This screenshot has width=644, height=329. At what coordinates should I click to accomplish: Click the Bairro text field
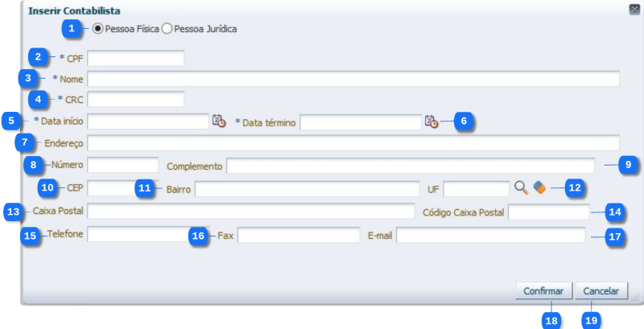(x=308, y=189)
